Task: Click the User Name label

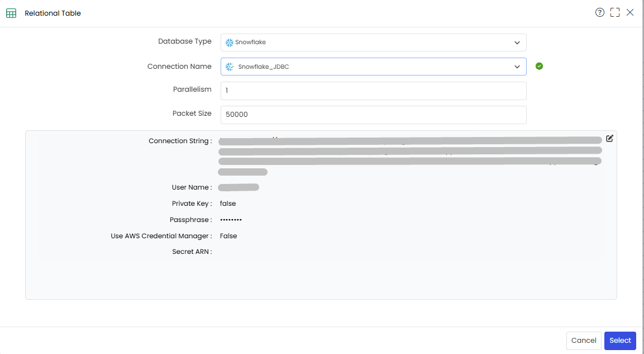Action: 192,187
